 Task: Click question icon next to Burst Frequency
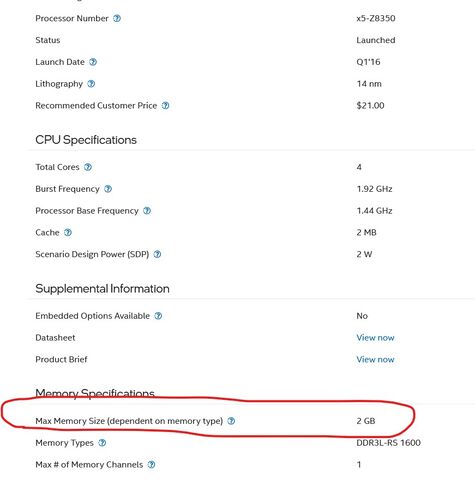[x=108, y=189]
